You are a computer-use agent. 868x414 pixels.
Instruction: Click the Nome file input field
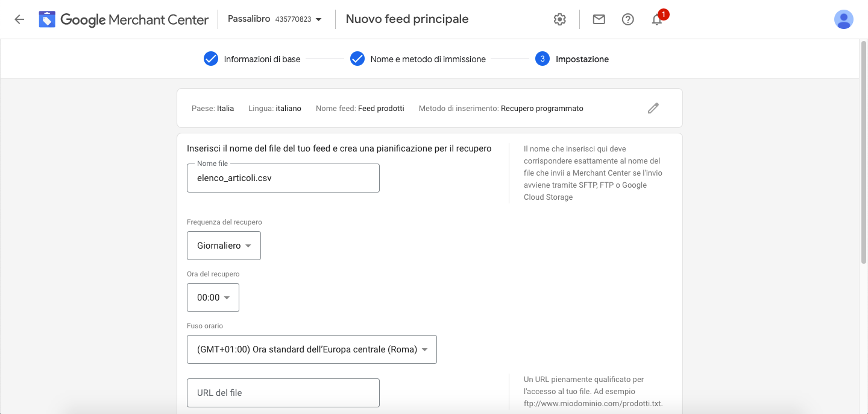pyautogui.click(x=283, y=178)
